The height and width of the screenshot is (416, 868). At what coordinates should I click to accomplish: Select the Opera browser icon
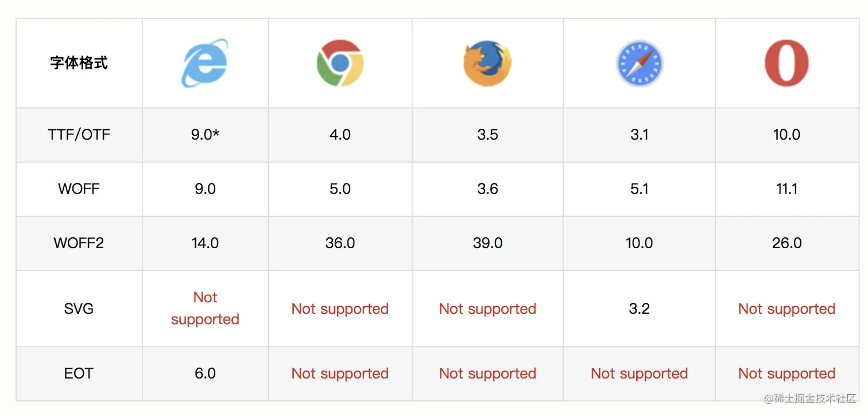(786, 63)
